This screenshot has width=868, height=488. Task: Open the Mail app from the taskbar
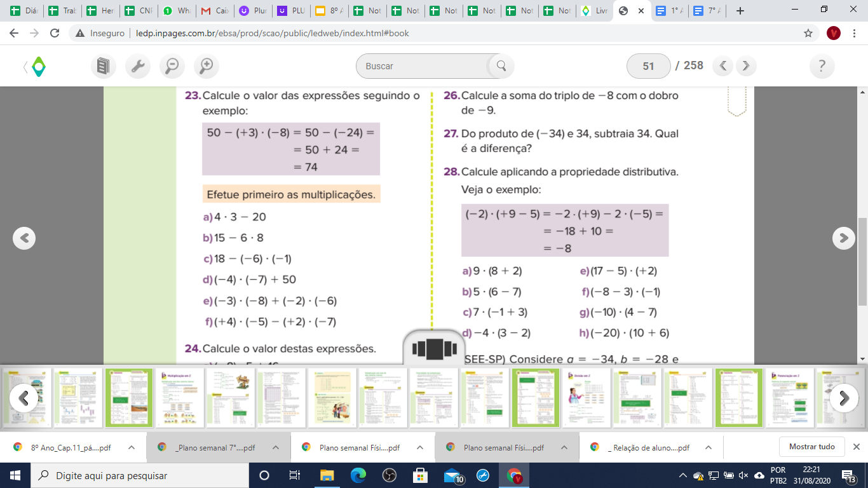pos(452,475)
